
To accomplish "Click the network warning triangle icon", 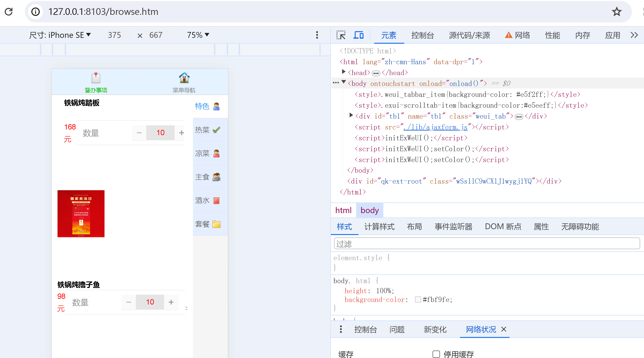I will (509, 35).
